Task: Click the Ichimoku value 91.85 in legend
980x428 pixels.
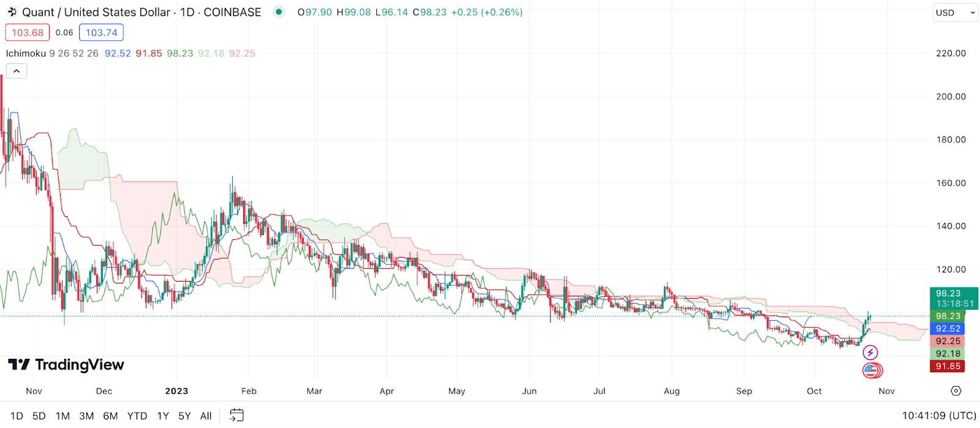Action: (x=149, y=53)
